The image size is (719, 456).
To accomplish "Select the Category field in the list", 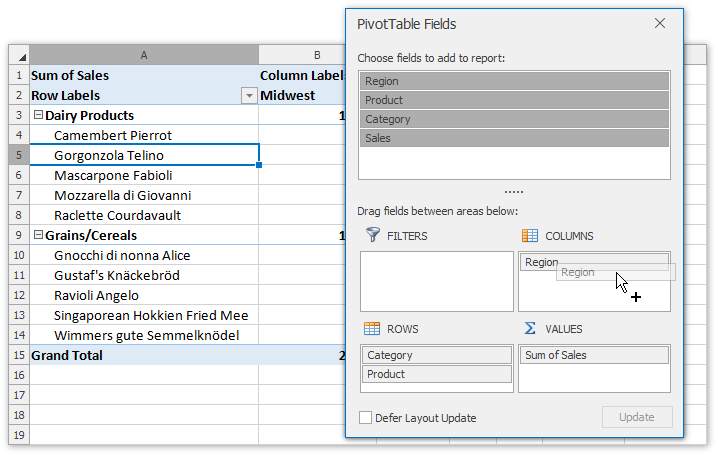I will (x=514, y=119).
